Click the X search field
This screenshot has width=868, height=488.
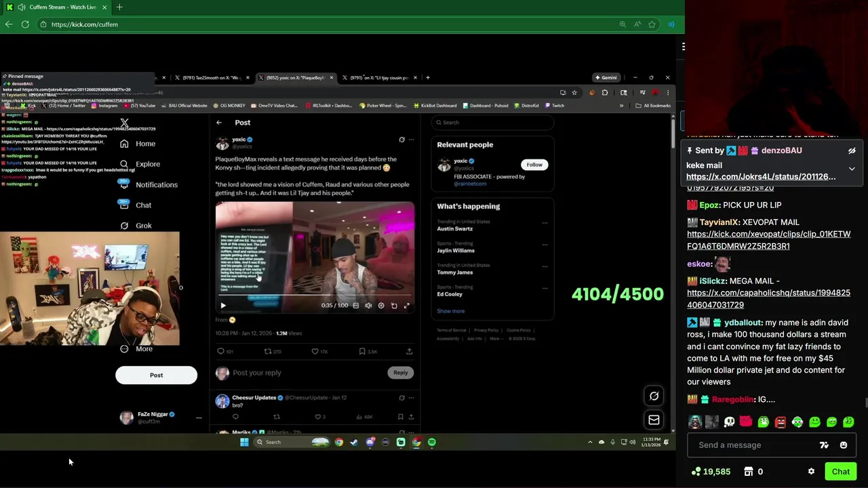(x=492, y=123)
